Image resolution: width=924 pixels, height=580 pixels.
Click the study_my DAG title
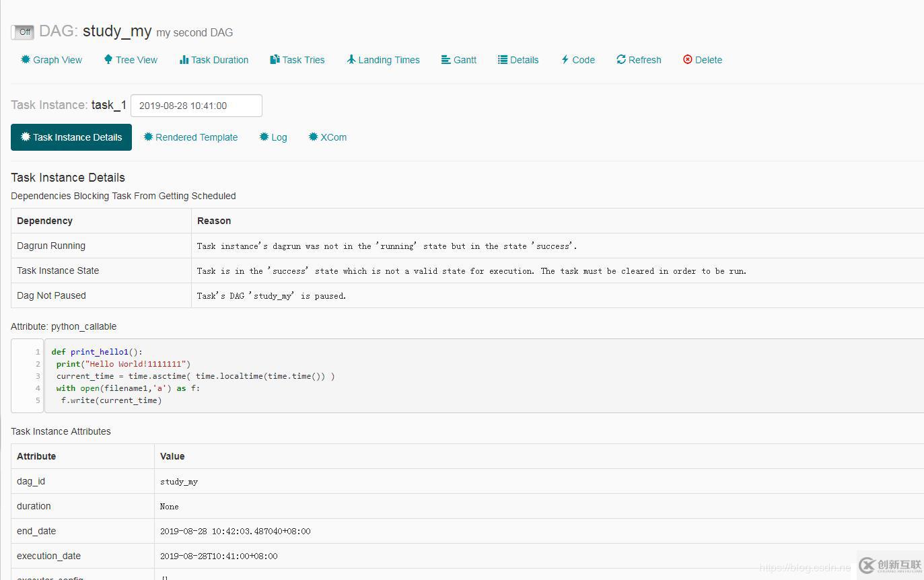tap(117, 31)
